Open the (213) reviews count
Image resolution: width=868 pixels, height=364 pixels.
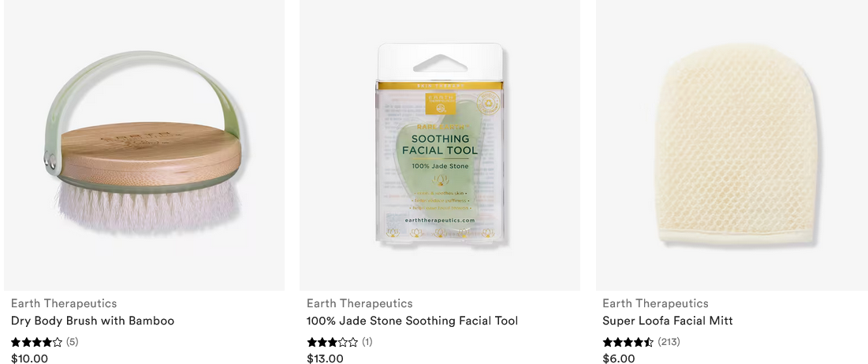click(x=669, y=342)
